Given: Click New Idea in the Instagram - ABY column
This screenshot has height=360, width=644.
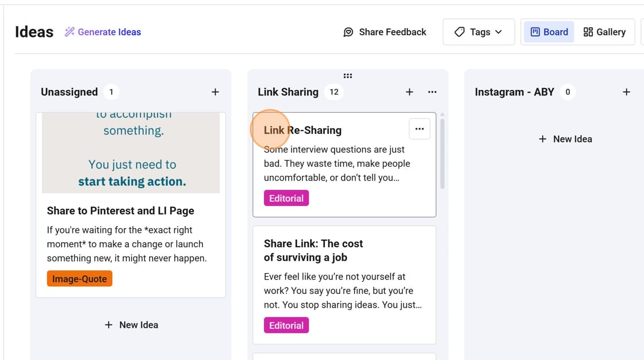Looking at the screenshot, I should coord(565,139).
